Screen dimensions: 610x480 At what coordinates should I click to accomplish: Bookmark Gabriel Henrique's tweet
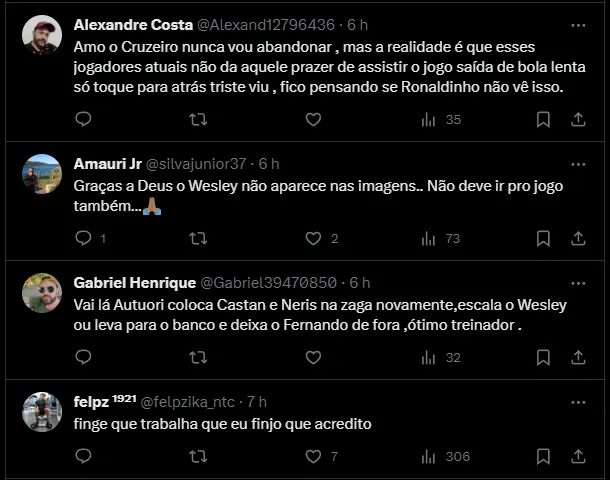(x=543, y=357)
